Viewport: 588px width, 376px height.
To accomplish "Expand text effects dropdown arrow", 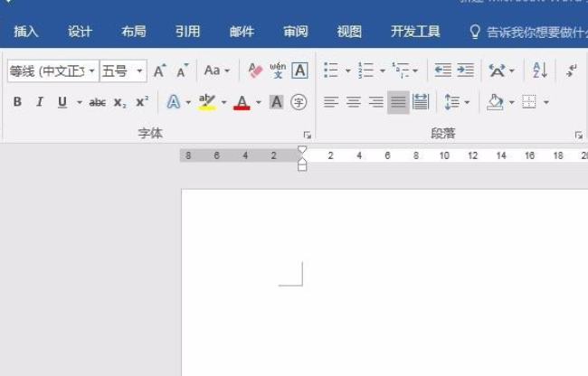I will click(x=188, y=102).
